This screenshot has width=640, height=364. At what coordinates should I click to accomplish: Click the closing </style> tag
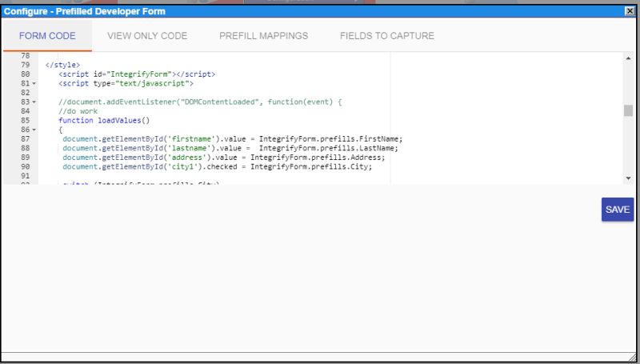63,65
